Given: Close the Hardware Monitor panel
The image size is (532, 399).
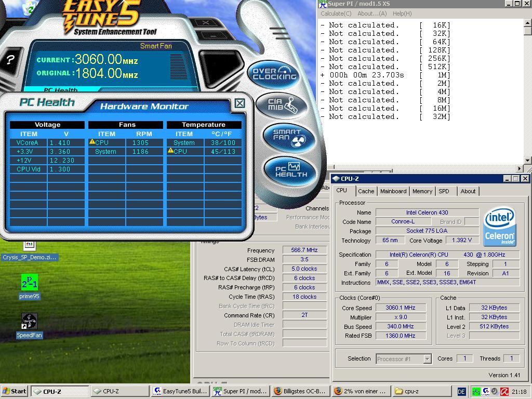Looking at the screenshot, I should pyautogui.click(x=240, y=103).
